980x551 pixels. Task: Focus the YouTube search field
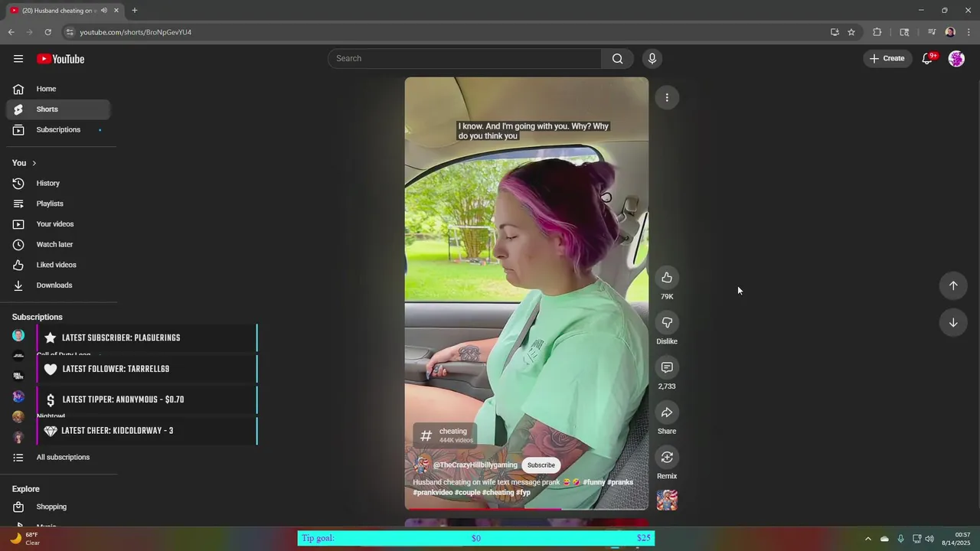[x=465, y=59]
